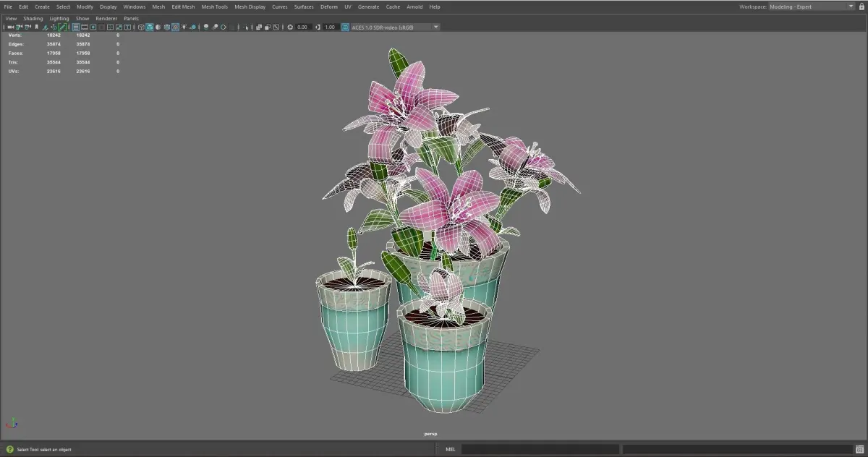Open the UV menu
868x457 pixels.
347,7
